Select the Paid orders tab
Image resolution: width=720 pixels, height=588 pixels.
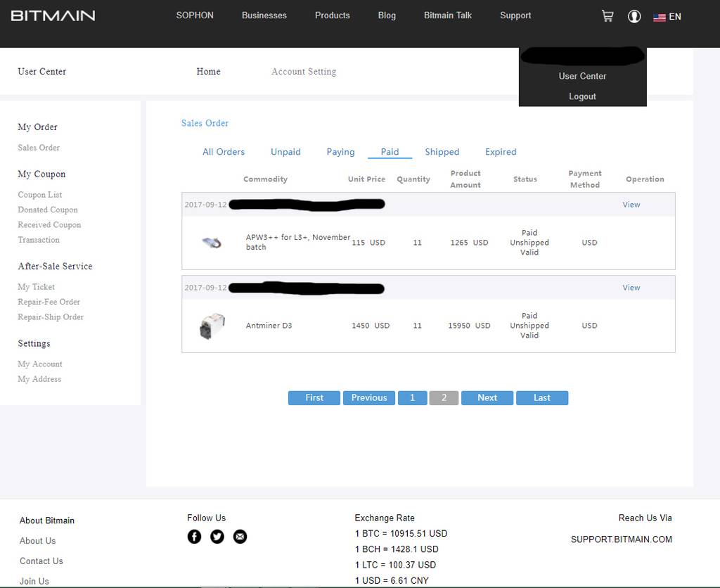(x=390, y=152)
